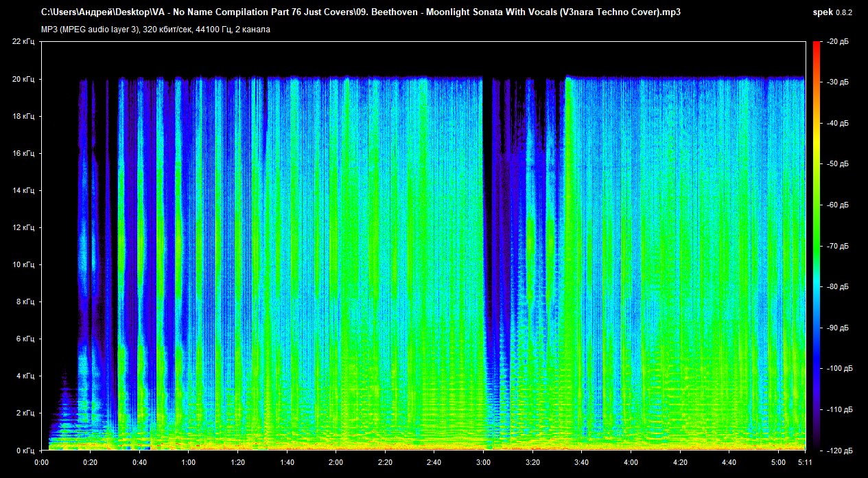Click the dB color gradient scale bar
The width and height of the screenshot is (868, 478).
click(x=817, y=246)
